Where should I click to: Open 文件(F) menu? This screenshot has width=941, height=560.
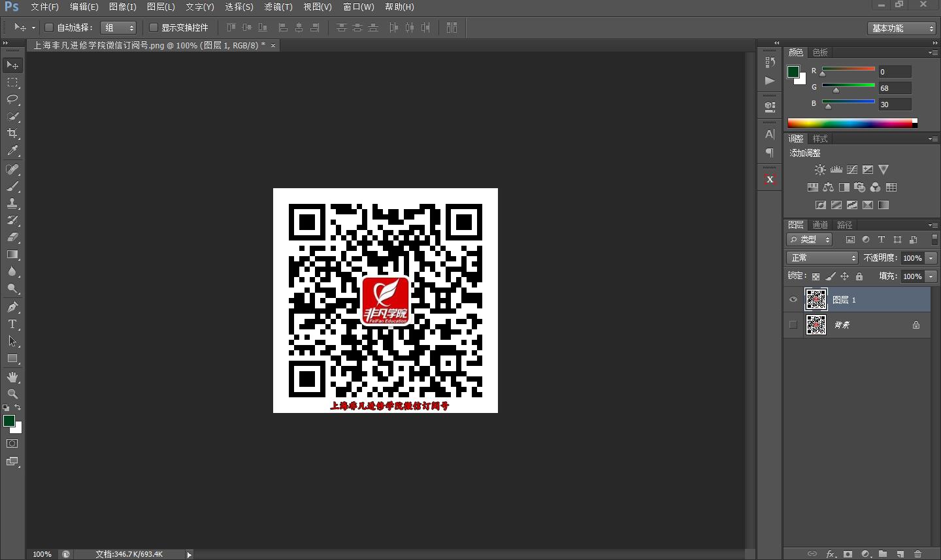coord(44,7)
